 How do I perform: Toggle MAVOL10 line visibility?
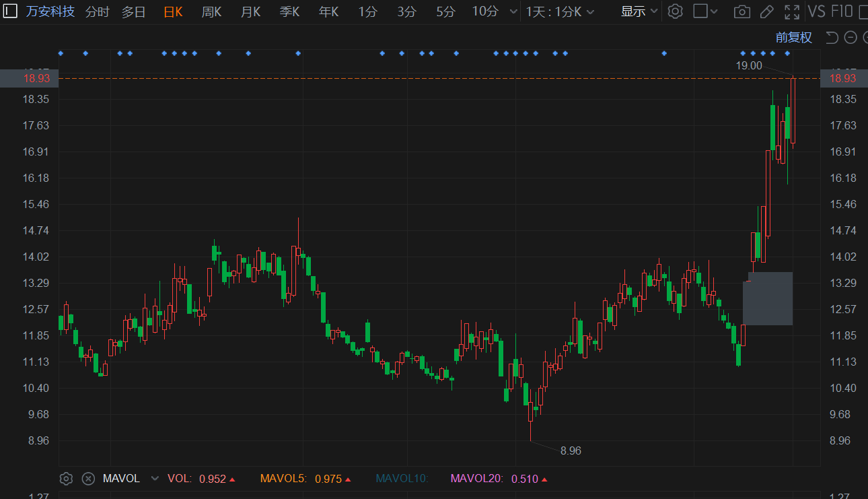click(x=402, y=479)
